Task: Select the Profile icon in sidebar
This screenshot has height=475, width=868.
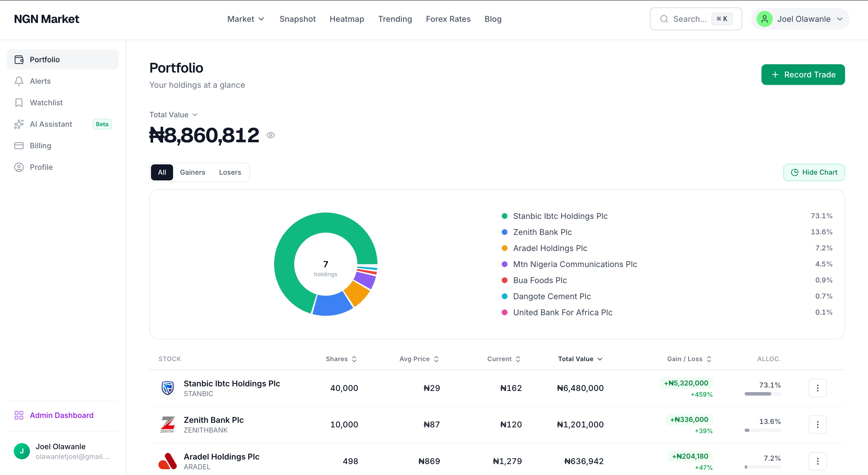Action: coord(19,167)
